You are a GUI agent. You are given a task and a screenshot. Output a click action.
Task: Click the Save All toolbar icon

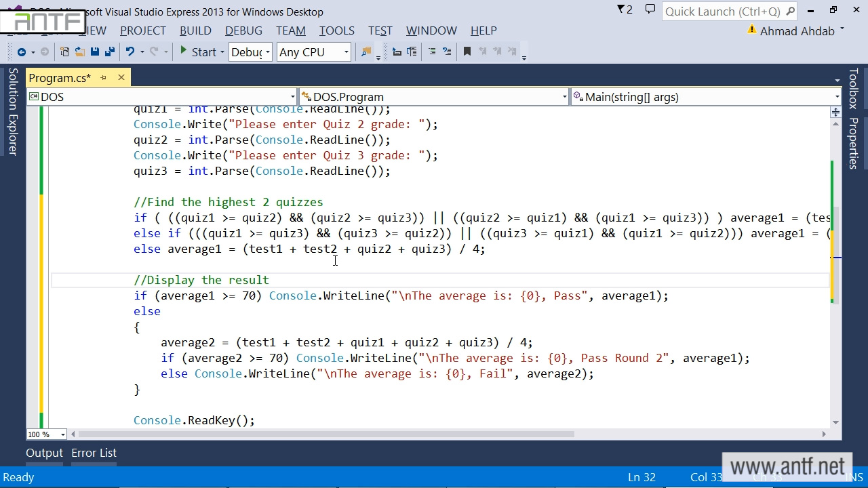point(109,52)
